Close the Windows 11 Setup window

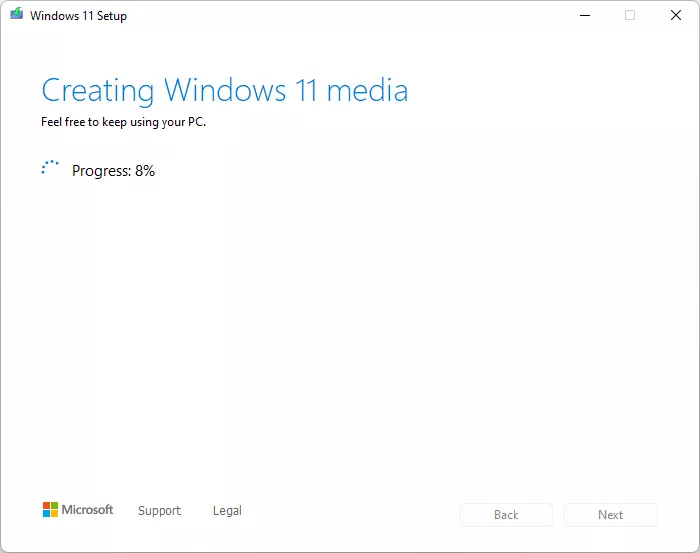coord(676,15)
